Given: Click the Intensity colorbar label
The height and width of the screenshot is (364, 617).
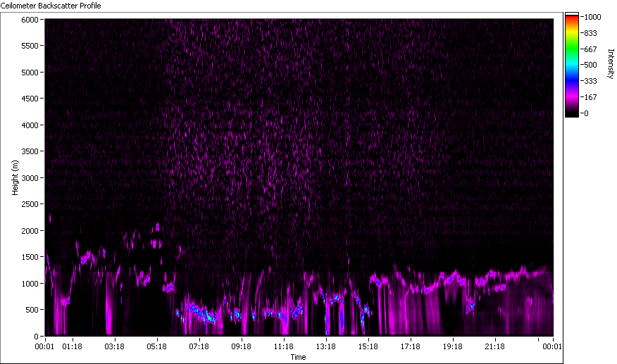Looking at the screenshot, I should coord(611,64).
